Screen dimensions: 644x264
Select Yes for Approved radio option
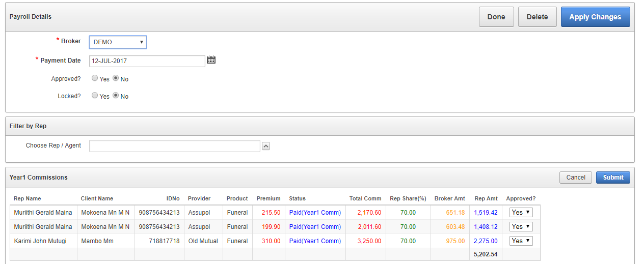95,79
